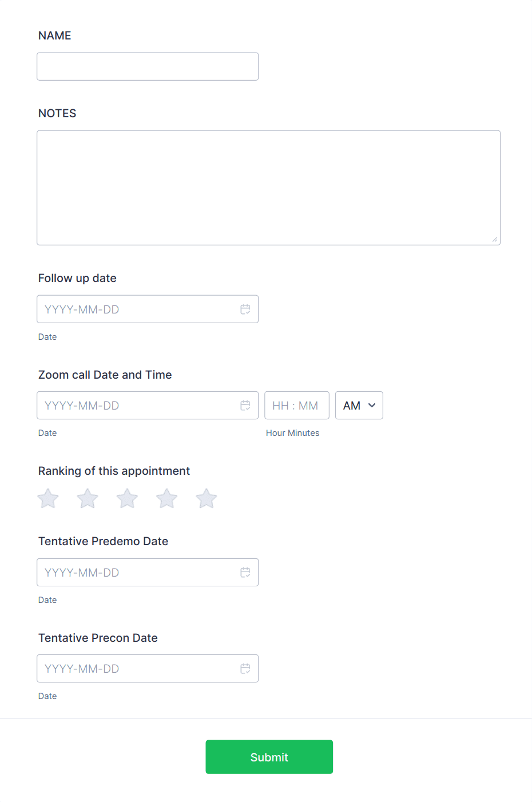
Task: Set rating by clicking the last star
Action: click(x=206, y=498)
